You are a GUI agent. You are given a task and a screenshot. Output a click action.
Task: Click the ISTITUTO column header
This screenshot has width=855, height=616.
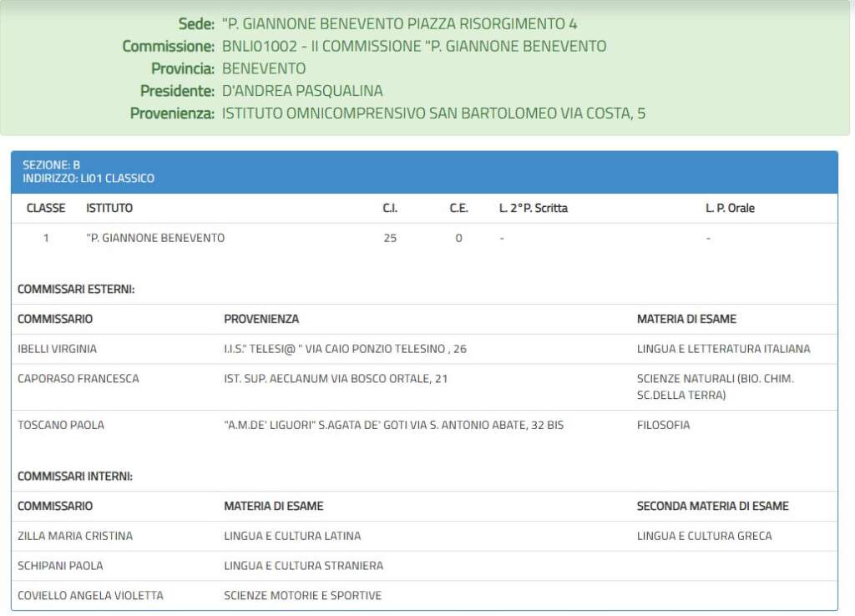[109, 208]
